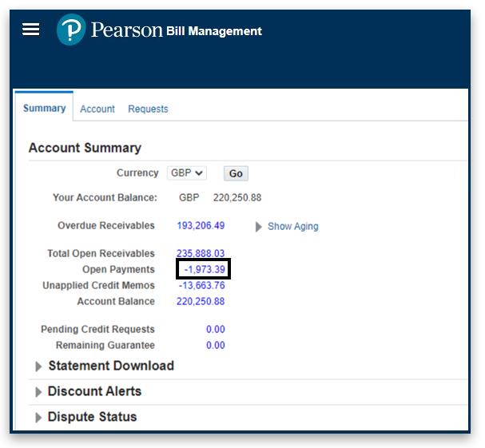Click the Account Summary heading
The image size is (485, 448).
click(85, 148)
